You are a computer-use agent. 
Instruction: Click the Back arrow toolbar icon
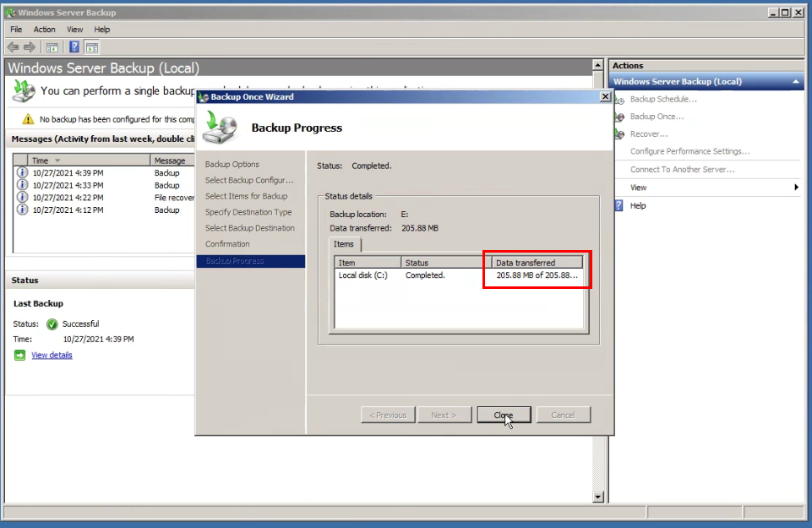[13, 47]
